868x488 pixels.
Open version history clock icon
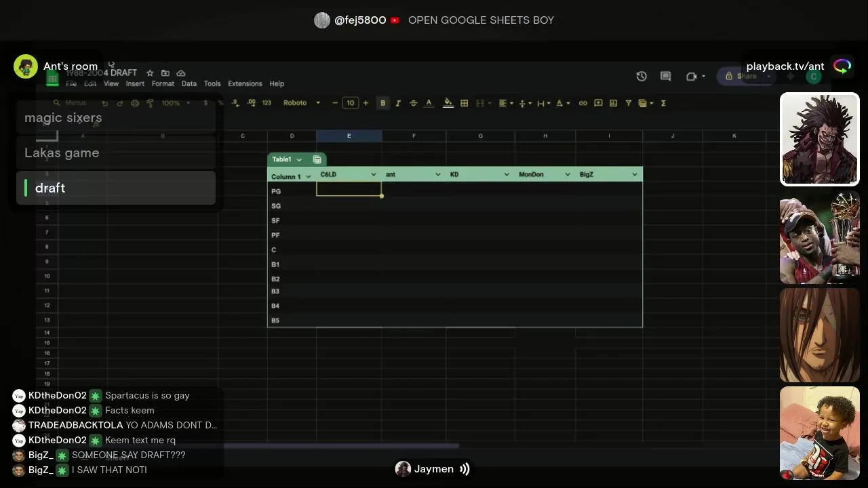642,76
